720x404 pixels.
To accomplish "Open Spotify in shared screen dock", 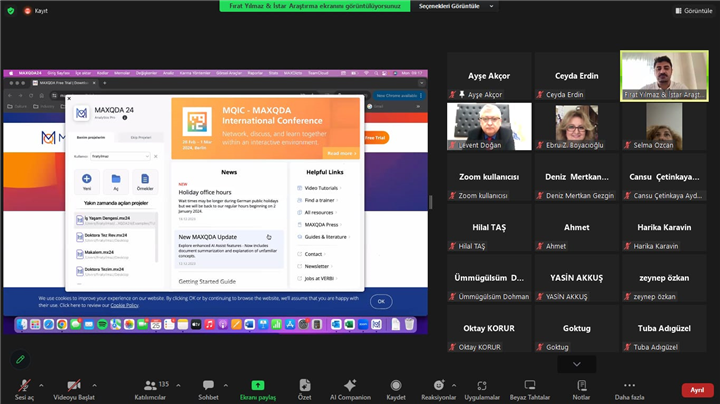I will [x=102, y=325].
